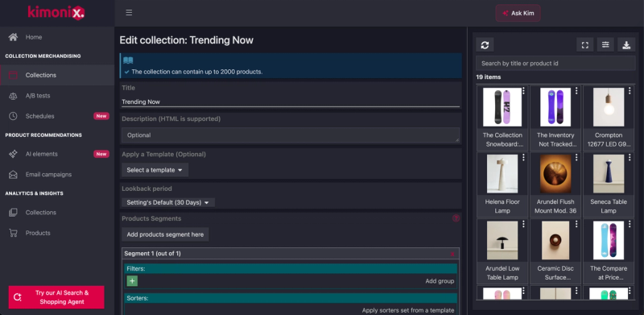Open Collections under Collection Merchandising
Screen dimensions: 644x315
57,75
